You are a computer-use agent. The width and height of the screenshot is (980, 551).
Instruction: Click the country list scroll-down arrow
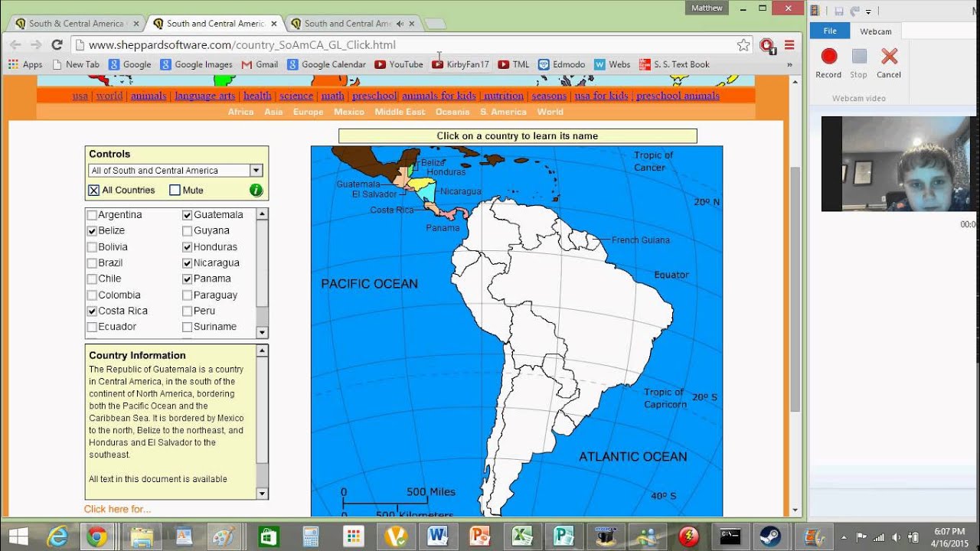point(262,332)
